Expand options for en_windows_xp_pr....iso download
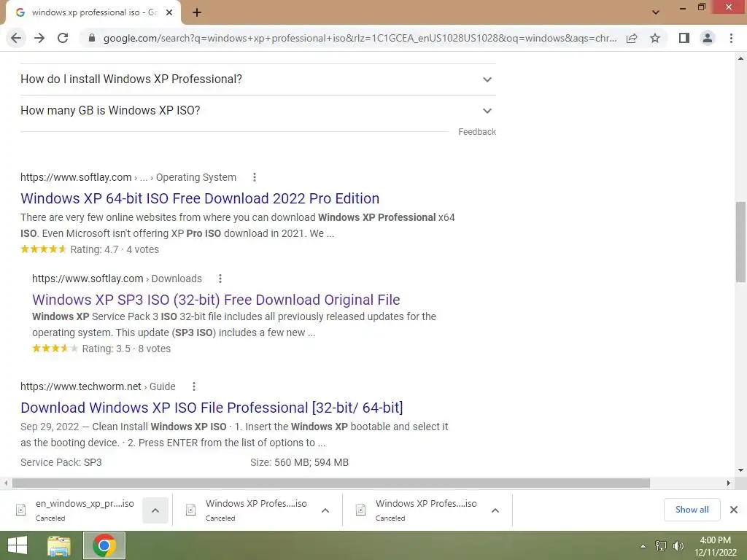Viewport: 747px width, 560px height. click(155, 510)
